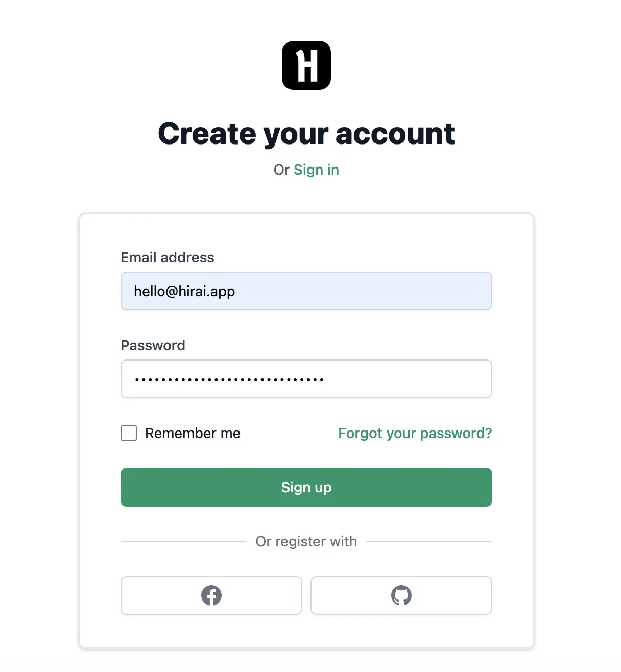Click the Remember me label text

click(x=193, y=433)
